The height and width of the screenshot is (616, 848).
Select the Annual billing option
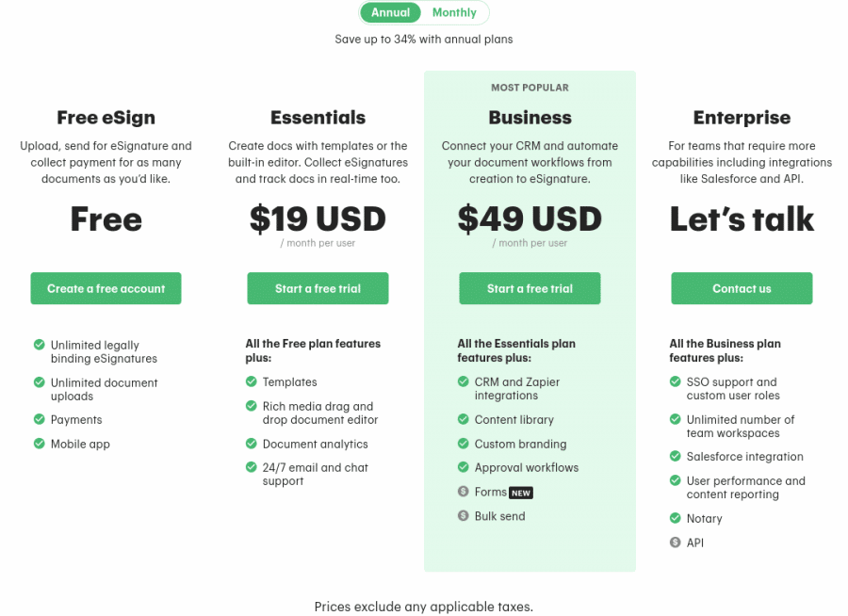pos(390,12)
